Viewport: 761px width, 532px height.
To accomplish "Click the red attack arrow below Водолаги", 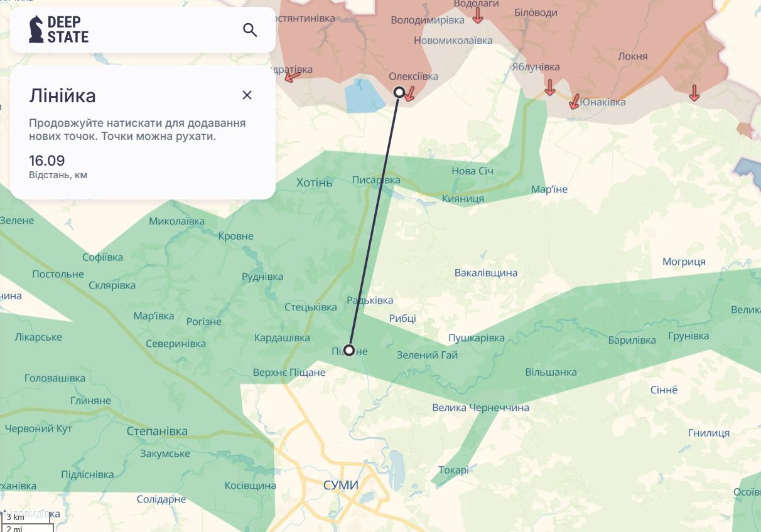I will [478, 16].
